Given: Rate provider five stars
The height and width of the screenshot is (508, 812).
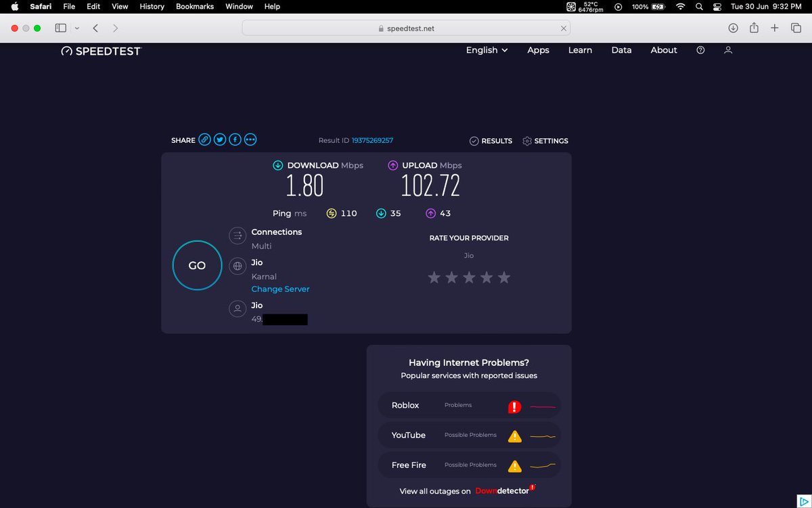Looking at the screenshot, I should pyautogui.click(x=504, y=277).
